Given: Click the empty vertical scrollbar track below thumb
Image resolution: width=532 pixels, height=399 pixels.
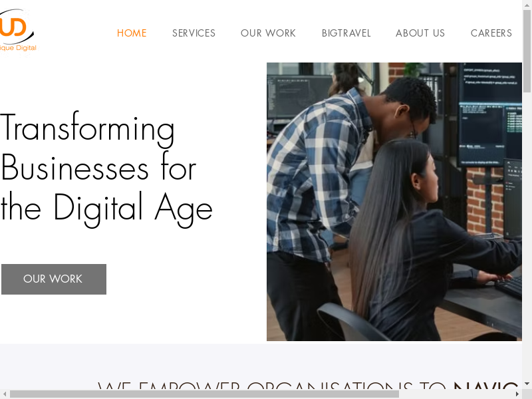Looking at the screenshot, I should click(x=527, y=236).
